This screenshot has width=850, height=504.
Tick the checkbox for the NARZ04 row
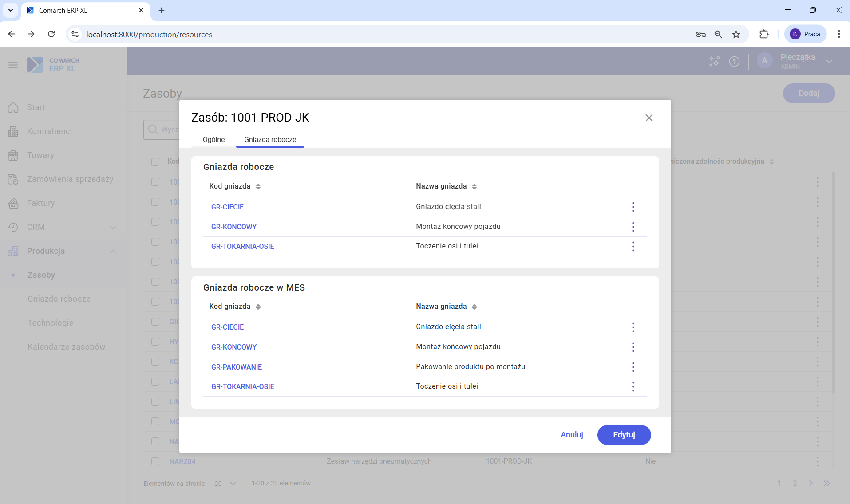pyautogui.click(x=155, y=461)
